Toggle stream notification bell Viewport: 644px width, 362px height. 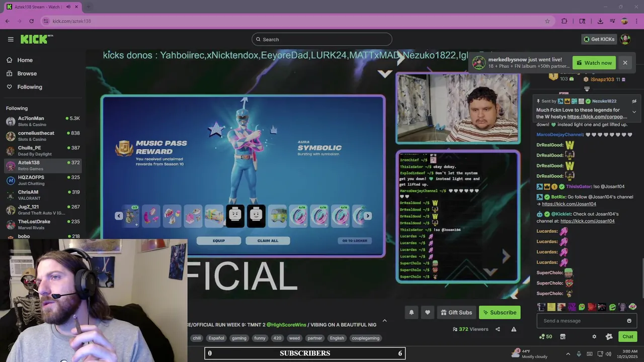pos(411,312)
